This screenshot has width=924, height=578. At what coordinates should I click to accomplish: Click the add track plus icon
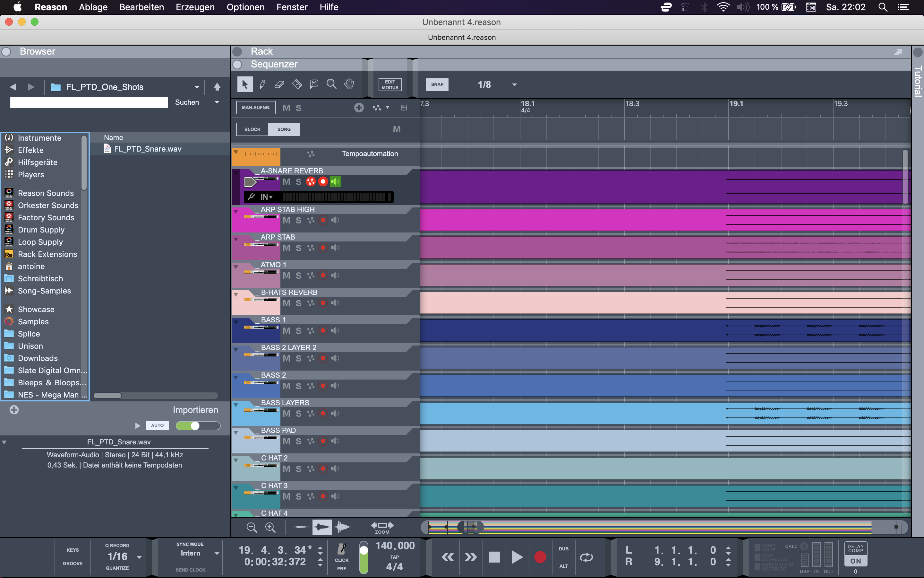tap(358, 108)
